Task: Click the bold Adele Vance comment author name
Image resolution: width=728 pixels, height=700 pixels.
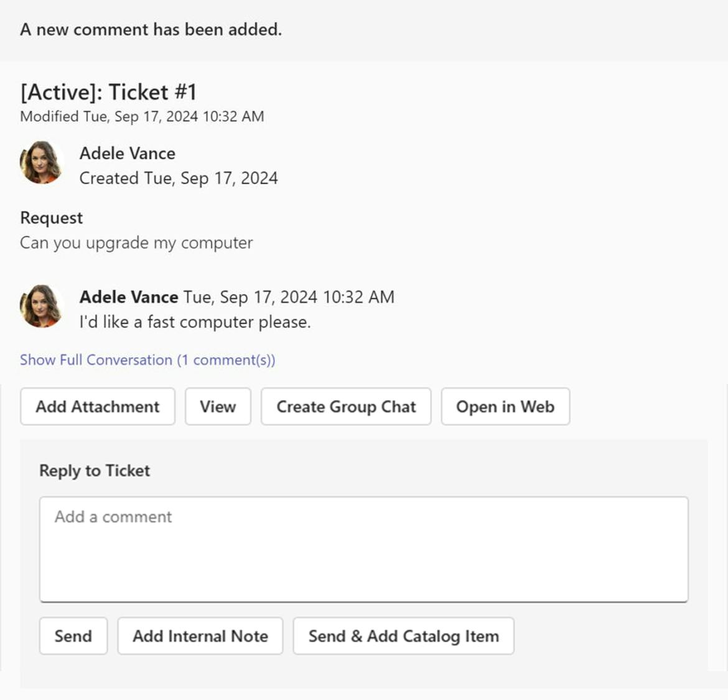Action: (129, 297)
